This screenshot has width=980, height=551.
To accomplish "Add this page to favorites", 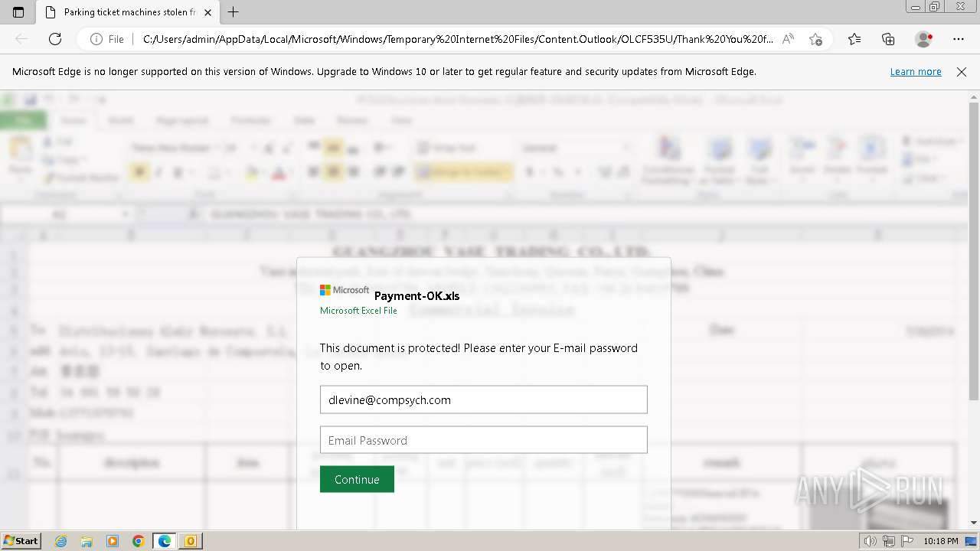I will tap(815, 39).
